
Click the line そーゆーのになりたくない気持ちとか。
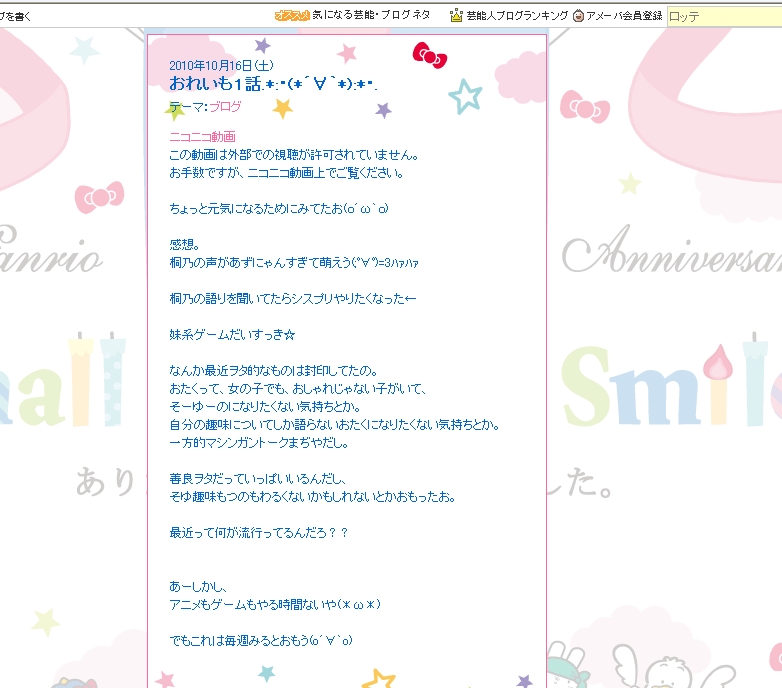(265, 406)
